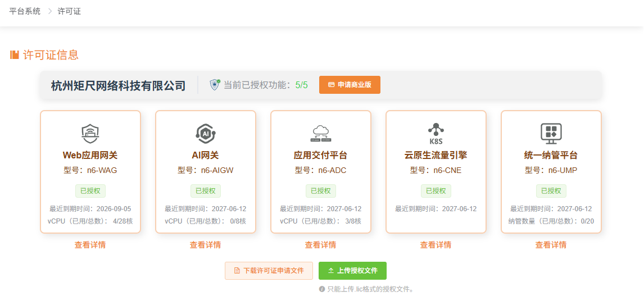Click the 5/5 authorized count
The image size is (644, 296).
pyautogui.click(x=301, y=85)
